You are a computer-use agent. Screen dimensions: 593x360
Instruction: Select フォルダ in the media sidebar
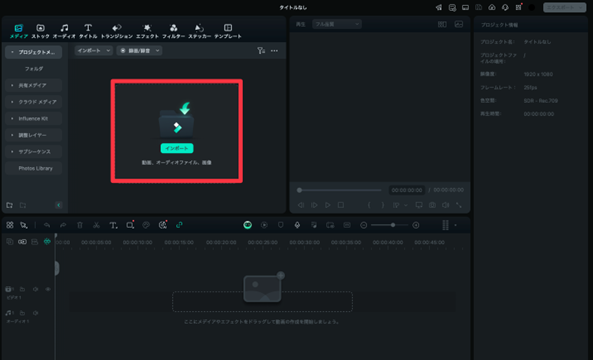tap(34, 69)
